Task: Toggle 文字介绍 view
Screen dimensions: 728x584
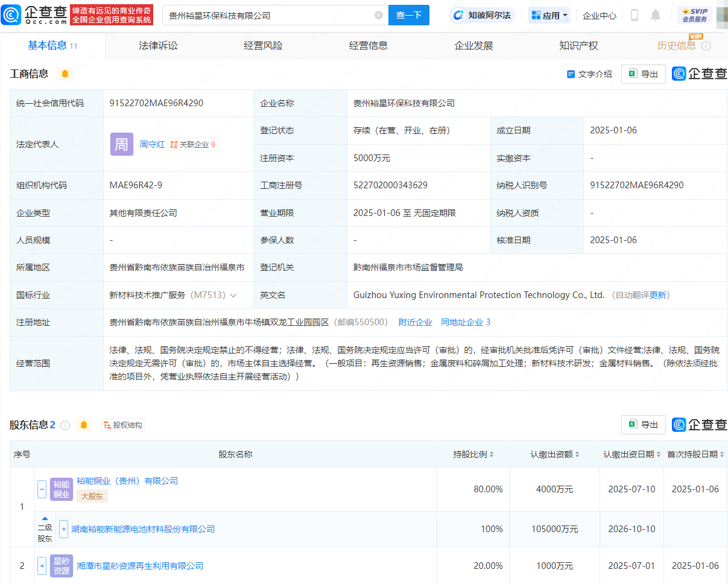Action: pyautogui.click(x=589, y=74)
